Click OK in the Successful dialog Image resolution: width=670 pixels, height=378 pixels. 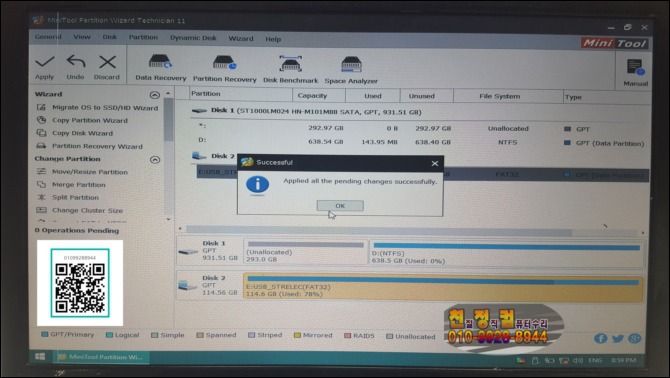340,205
